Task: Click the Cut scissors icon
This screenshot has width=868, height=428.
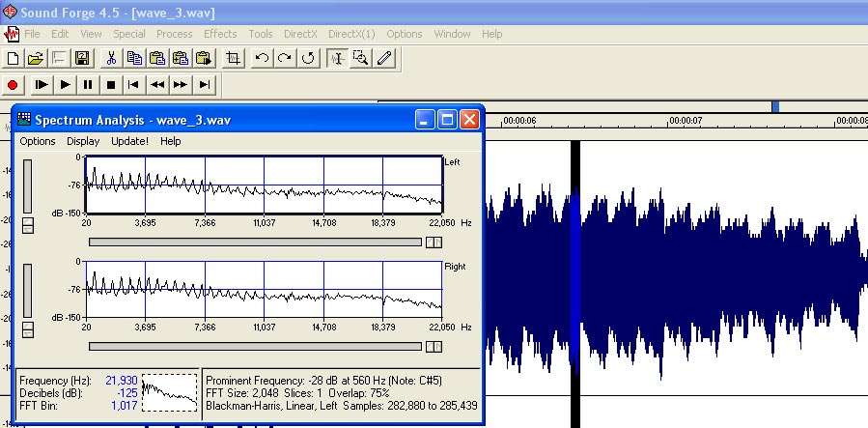Action: click(x=111, y=58)
